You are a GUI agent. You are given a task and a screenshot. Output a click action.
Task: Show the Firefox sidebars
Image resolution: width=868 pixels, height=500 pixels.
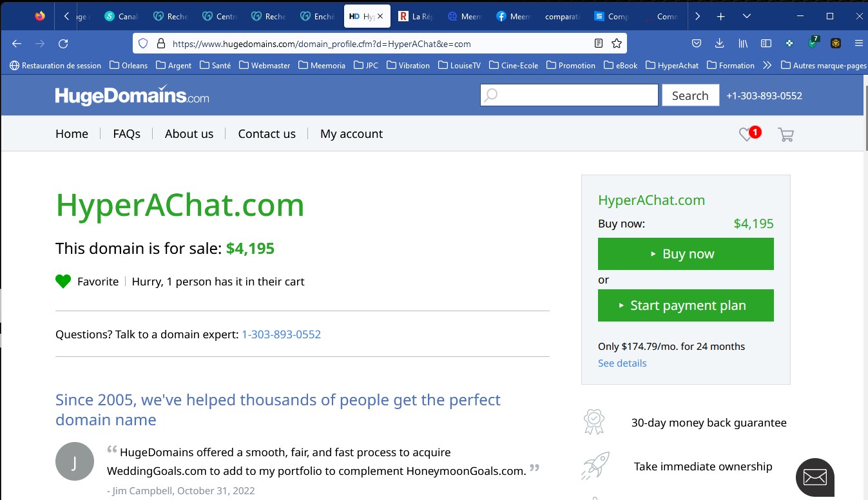coord(766,43)
